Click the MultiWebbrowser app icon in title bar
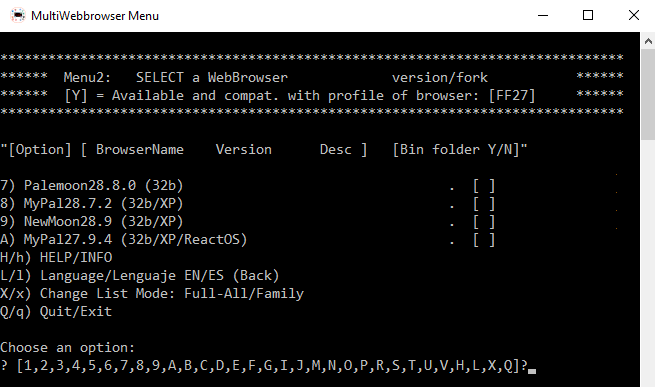The width and height of the screenshot is (655, 387). pyautogui.click(x=18, y=15)
